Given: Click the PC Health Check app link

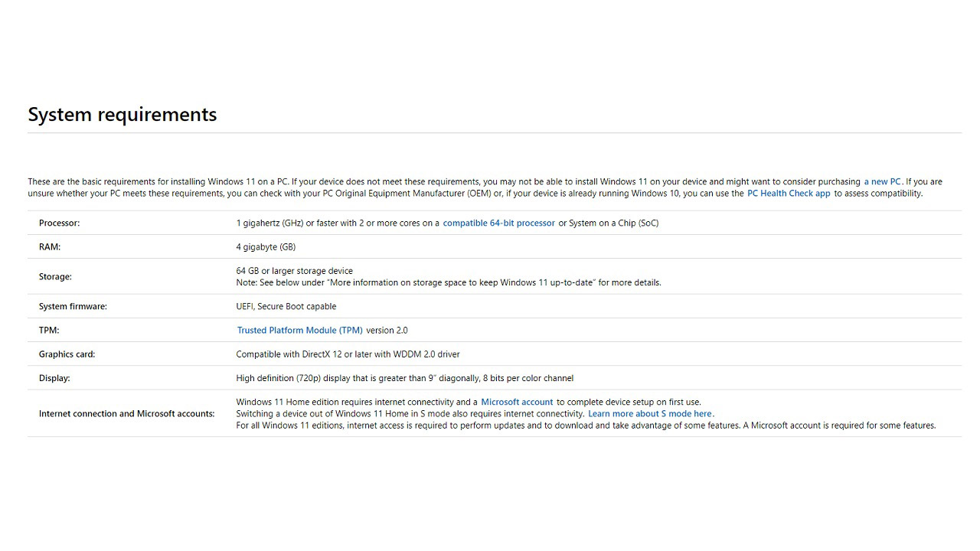Looking at the screenshot, I should point(789,194).
